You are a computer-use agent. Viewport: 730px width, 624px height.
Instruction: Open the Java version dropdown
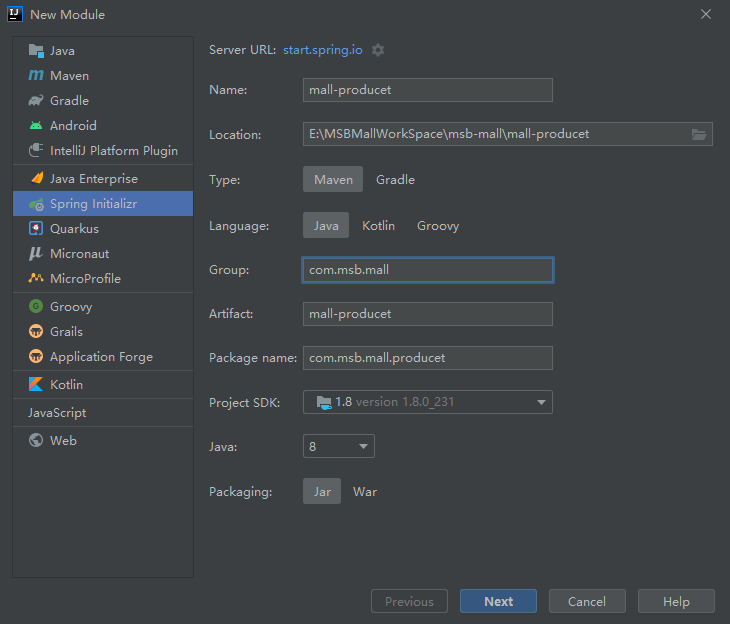[x=338, y=447]
